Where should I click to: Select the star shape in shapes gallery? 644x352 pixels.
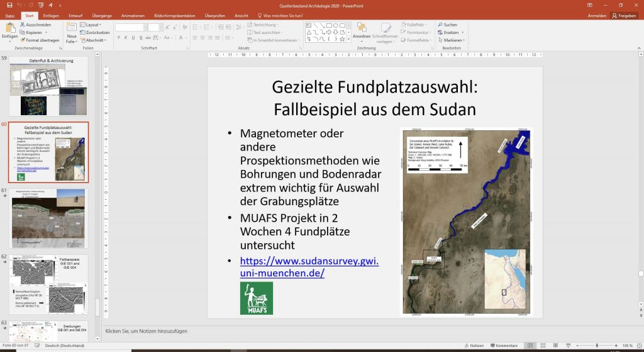(x=342, y=39)
